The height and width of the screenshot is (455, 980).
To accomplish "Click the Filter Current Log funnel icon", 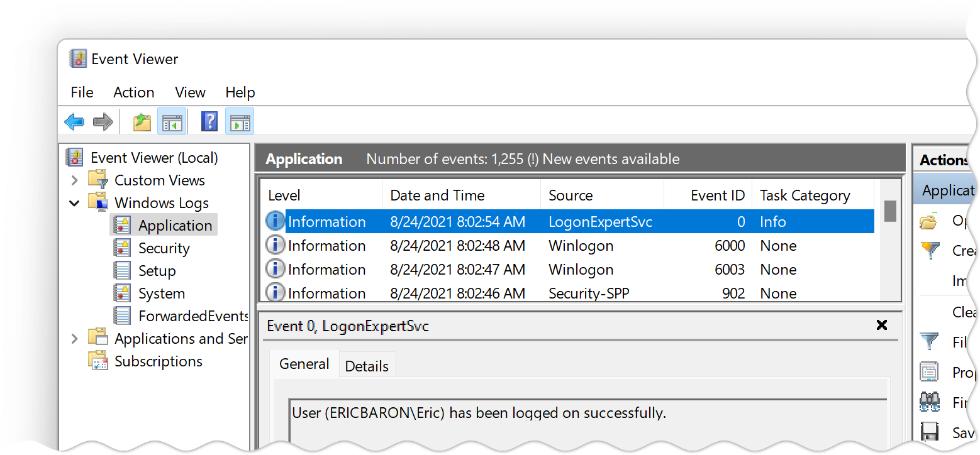I will pyautogui.click(x=929, y=342).
